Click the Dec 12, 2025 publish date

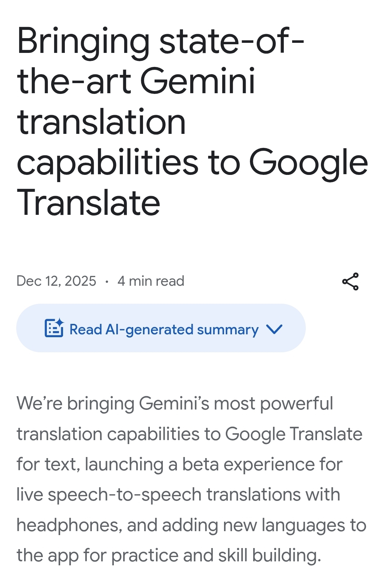56,281
